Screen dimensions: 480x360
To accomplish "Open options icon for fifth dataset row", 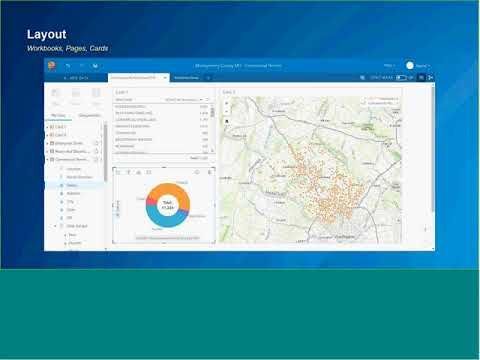I will [x=97, y=160].
